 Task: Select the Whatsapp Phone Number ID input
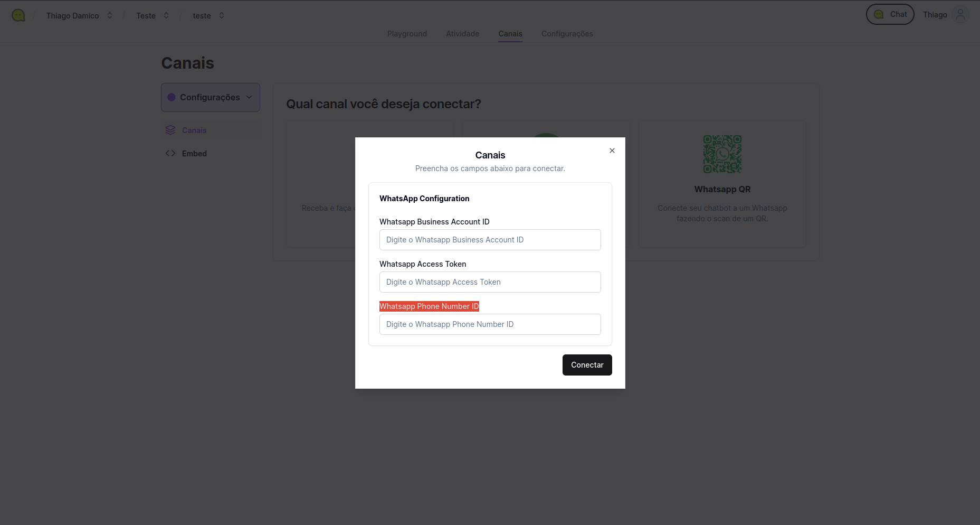[x=490, y=324]
